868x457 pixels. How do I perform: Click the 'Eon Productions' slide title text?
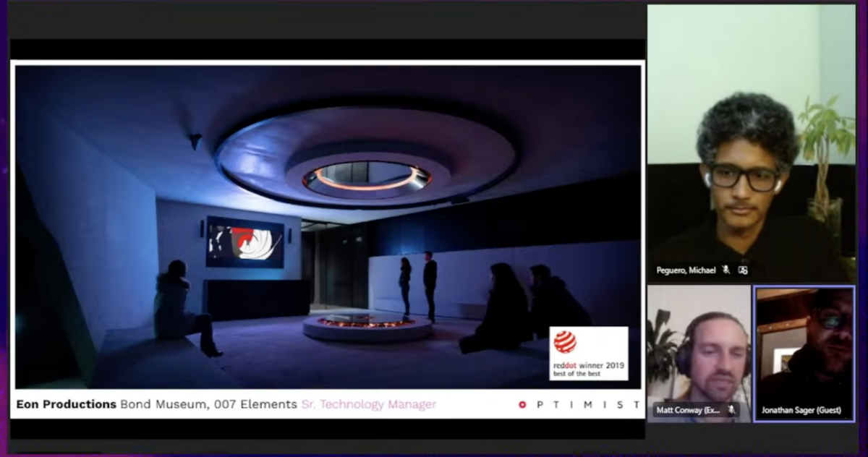click(66, 404)
